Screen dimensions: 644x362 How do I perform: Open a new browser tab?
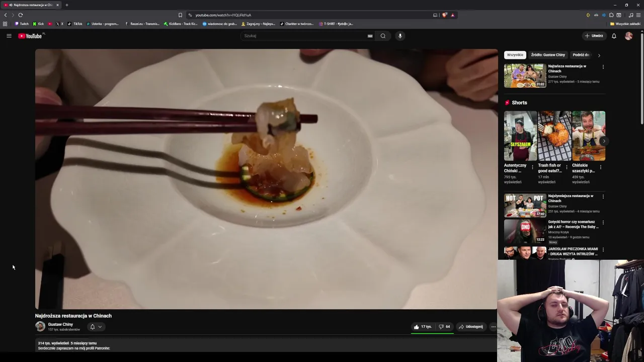[66, 5]
